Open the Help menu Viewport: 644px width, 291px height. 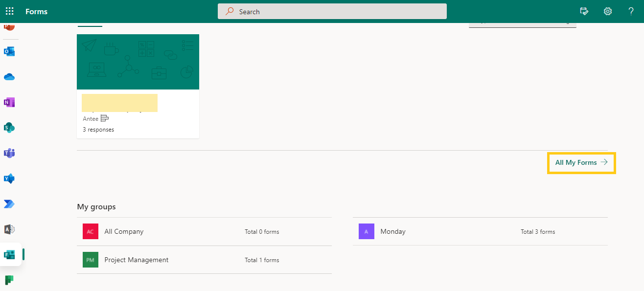tap(631, 11)
